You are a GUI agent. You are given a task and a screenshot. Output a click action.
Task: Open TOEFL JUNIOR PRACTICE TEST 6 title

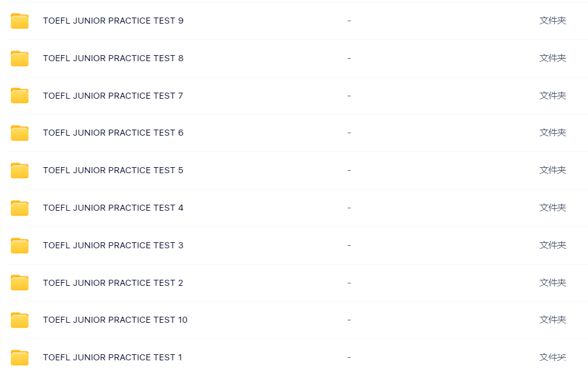point(113,133)
